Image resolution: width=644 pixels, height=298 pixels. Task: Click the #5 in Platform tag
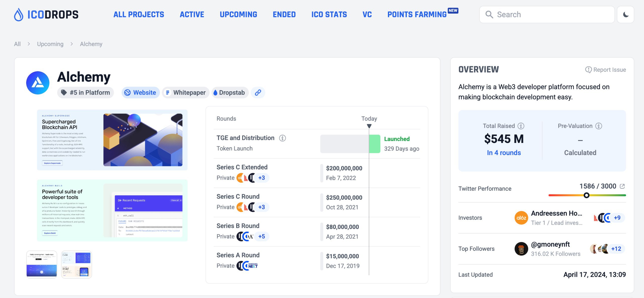86,93
